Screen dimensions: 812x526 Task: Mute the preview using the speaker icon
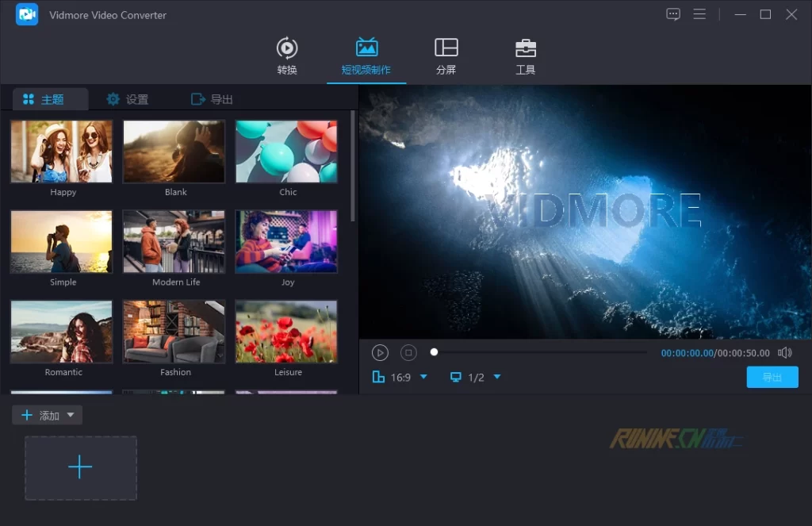pyautogui.click(x=784, y=353)
